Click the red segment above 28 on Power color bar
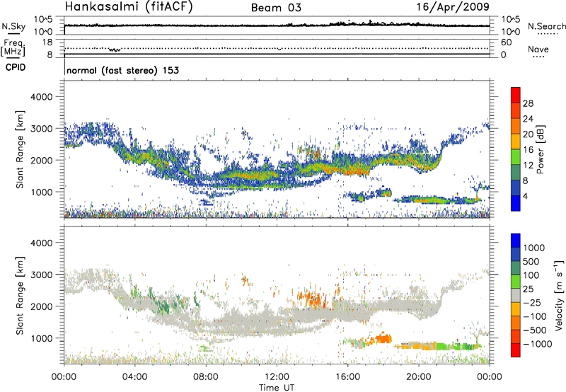Viewport: 566px width, 392px height. 516,95
